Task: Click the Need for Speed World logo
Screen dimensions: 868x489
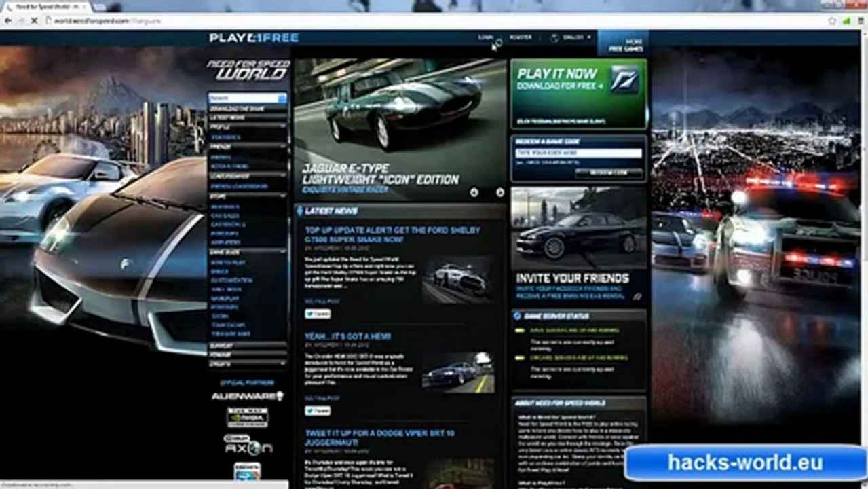Action: tap(249, 70)
